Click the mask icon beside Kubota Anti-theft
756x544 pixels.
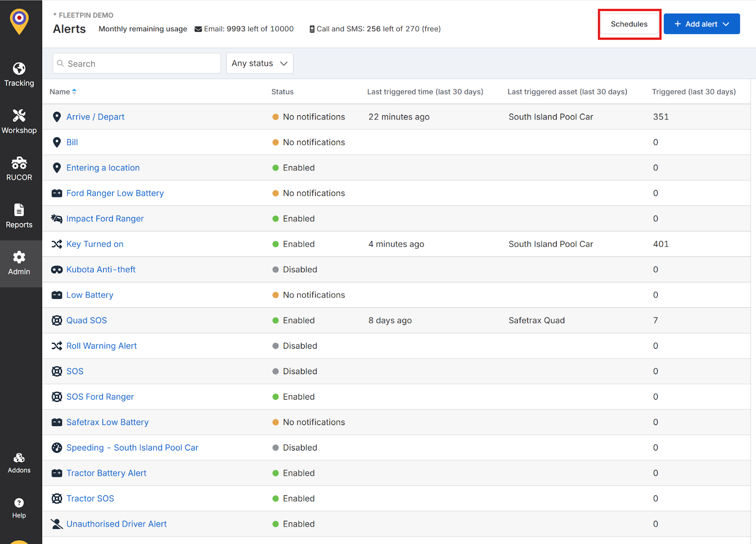pyautogui.click(x=57, y=270)
